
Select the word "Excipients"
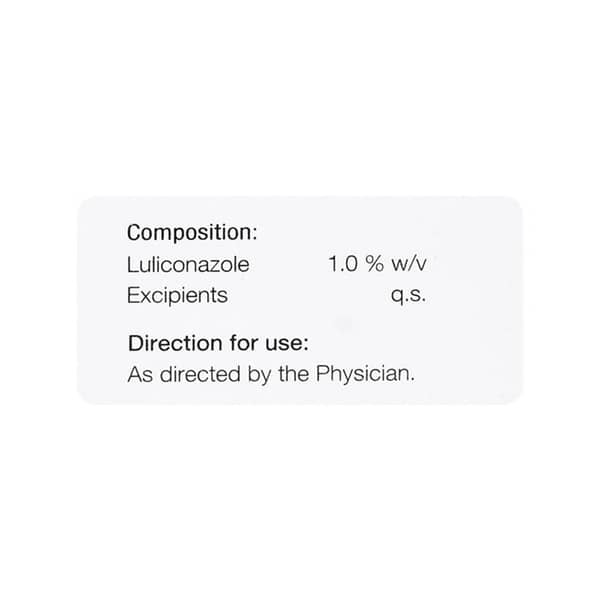[x=177, y=295]
